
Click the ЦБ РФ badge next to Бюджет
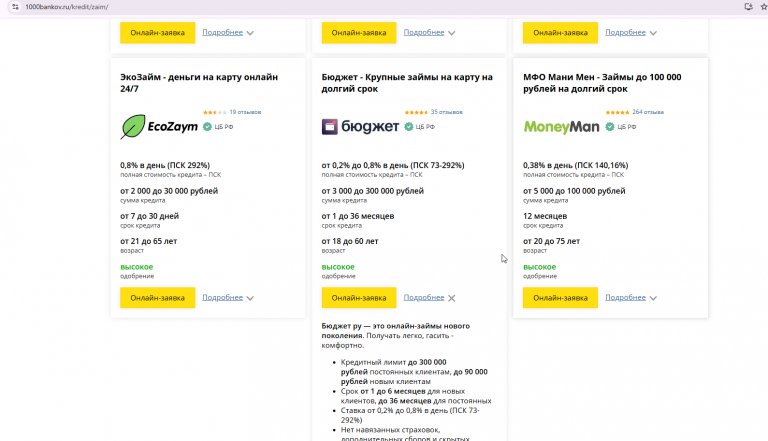[420, 127]
